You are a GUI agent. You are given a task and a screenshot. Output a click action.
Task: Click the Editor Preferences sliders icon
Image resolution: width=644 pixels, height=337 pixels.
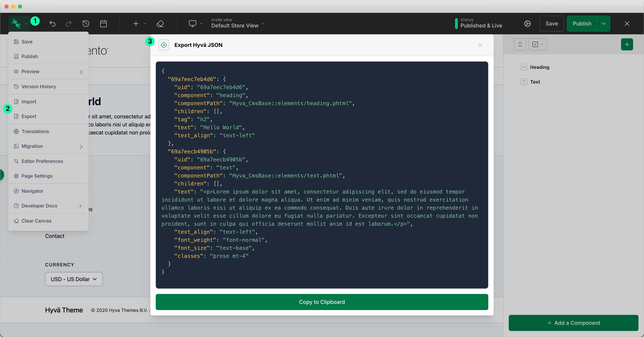pos(16,161)
